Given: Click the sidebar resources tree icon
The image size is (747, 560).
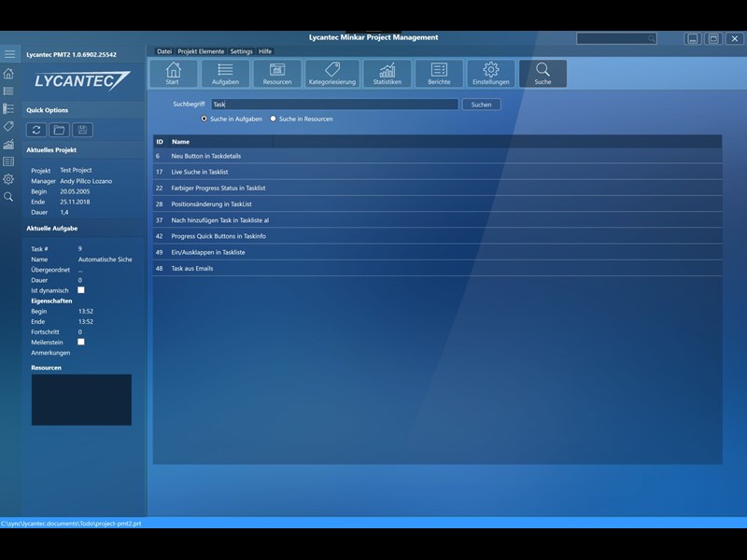Looking at the screenshot, I should [8, 108].
